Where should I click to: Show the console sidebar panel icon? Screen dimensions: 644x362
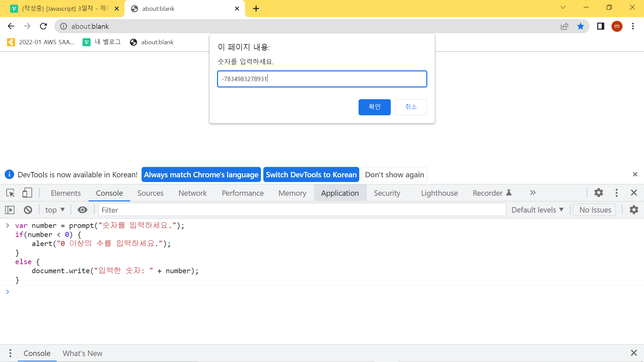coord(10,210)
